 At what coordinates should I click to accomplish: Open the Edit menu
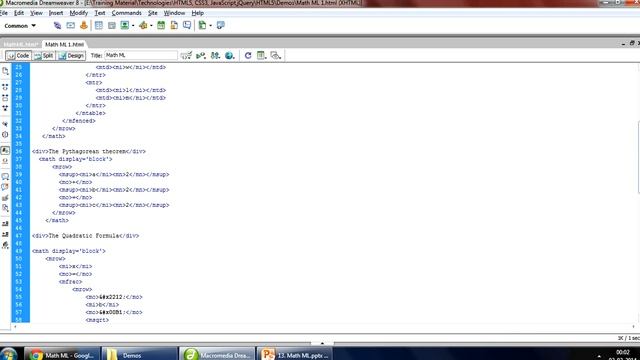[19, 13]
